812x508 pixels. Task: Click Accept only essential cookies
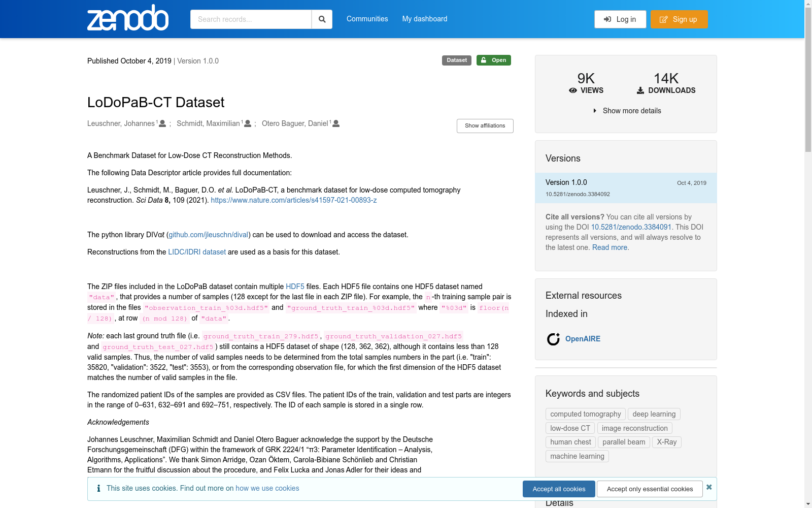coord(650,489)
